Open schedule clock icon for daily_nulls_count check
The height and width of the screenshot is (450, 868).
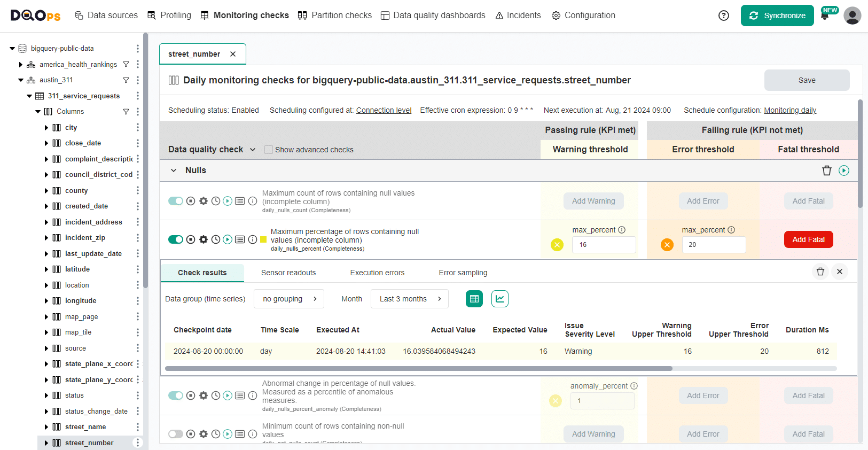pyautogui.click(x=216, y=201)
